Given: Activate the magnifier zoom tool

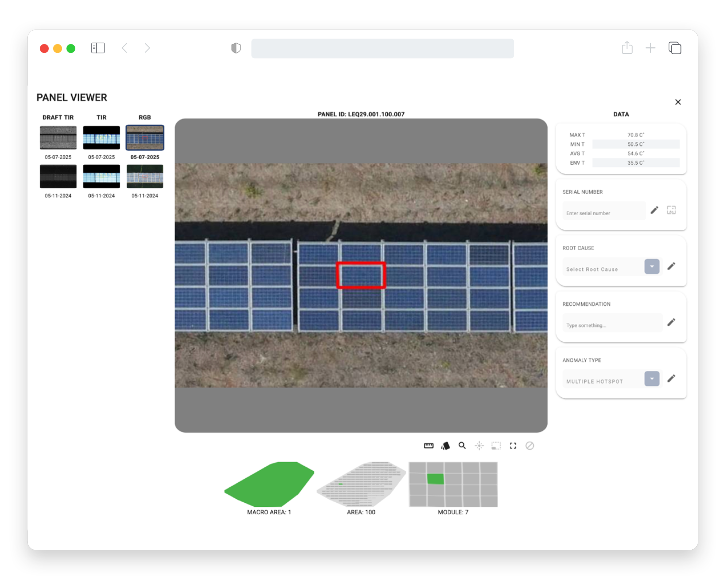Looking at the screenshot, I should click(462, 445).
